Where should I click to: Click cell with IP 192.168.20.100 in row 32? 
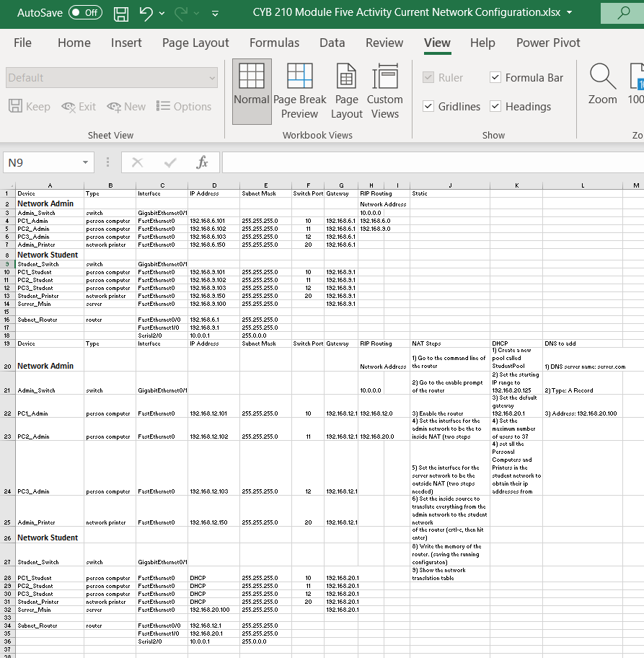pyautogui.click(x=214, y=610)
